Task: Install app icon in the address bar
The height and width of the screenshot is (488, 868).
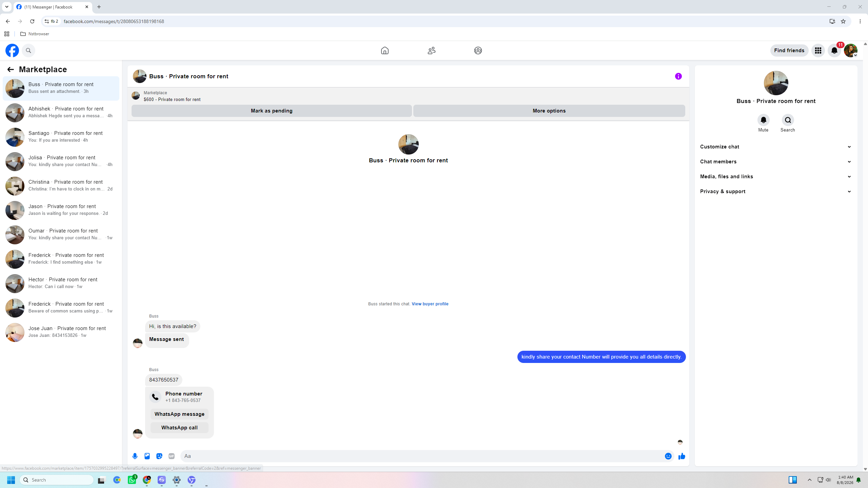Action: [x=832, y=21]
